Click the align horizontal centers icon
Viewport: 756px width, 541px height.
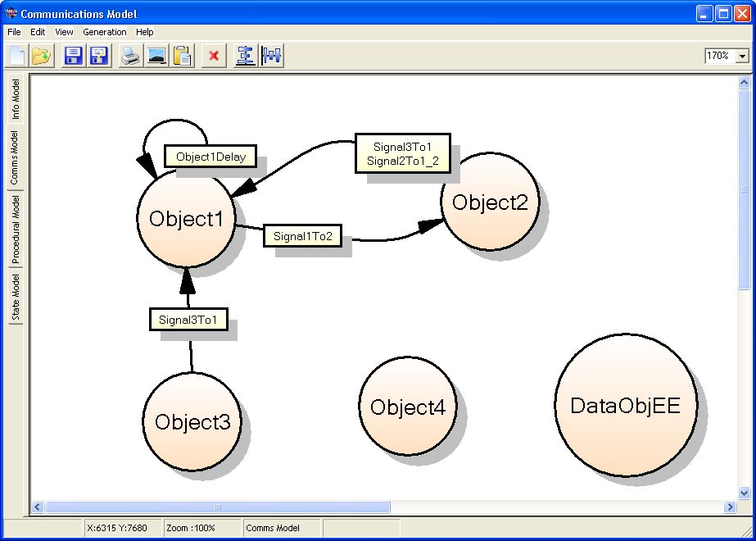tap(271, 56)
